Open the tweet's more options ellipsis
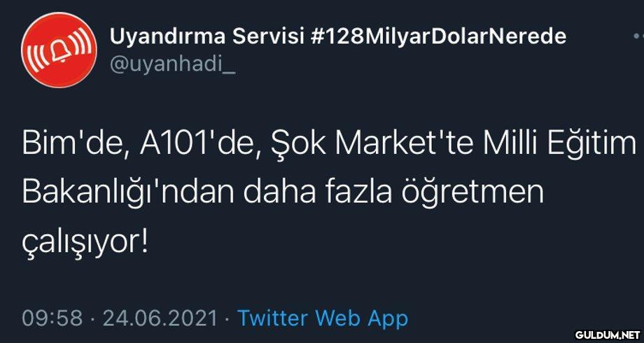Viewport: 644px width, 343px height. [x=638, y=36]
